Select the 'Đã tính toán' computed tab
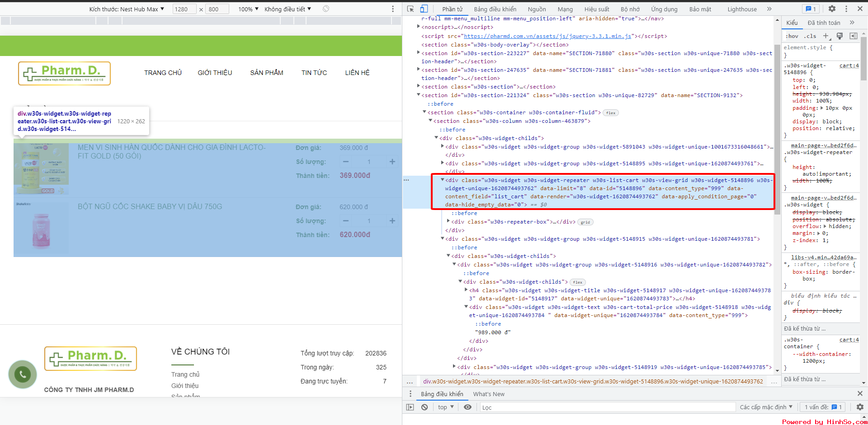The height and width of the screenshot is (425, 868). pos(824,23)
